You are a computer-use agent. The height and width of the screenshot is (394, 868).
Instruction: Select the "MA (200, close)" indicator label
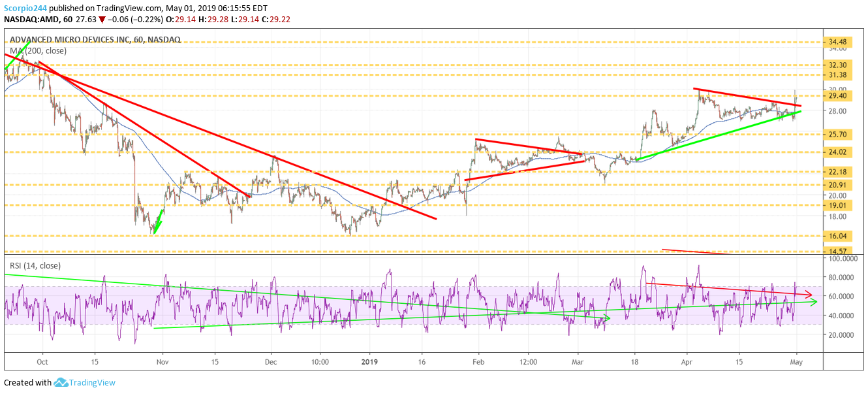pos(37,51)
